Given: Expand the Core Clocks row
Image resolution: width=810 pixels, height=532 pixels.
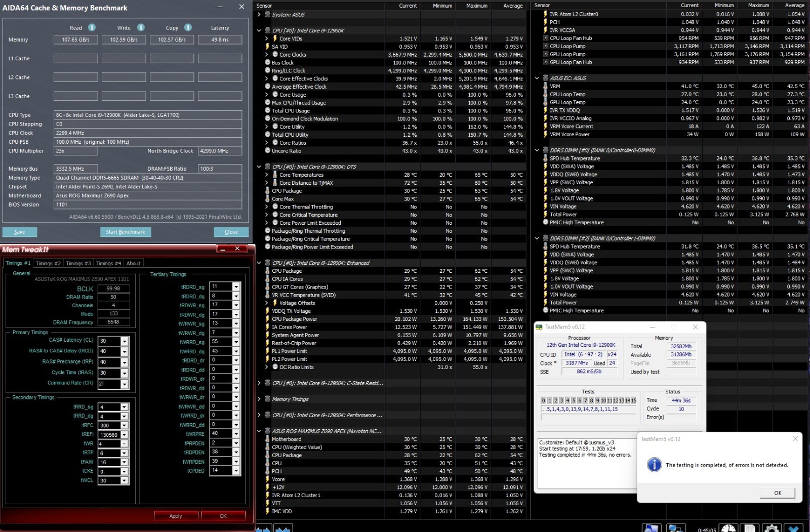Looking at the screenshot, I should (x=267, y=55).
